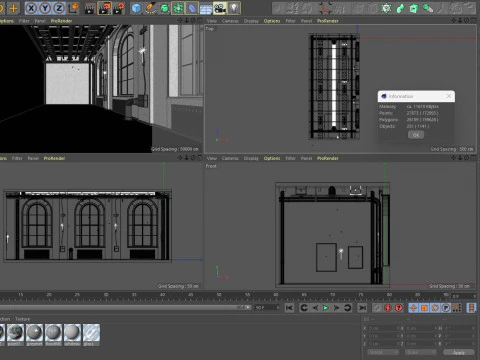Click the green MoGraph cloner icon

pos(387,8)
